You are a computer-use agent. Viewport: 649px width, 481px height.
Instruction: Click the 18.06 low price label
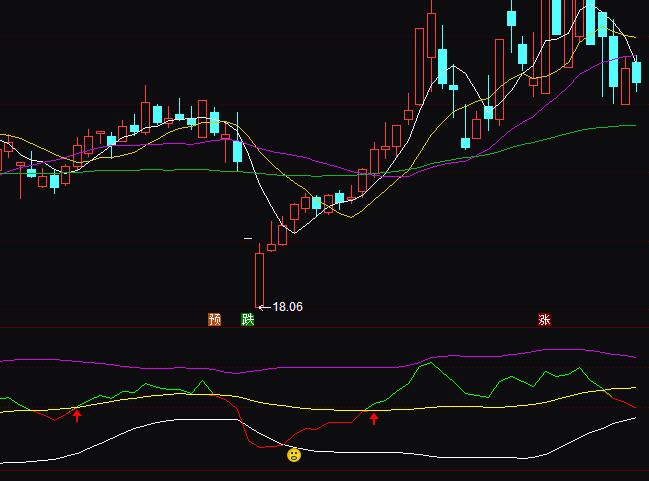287,307
